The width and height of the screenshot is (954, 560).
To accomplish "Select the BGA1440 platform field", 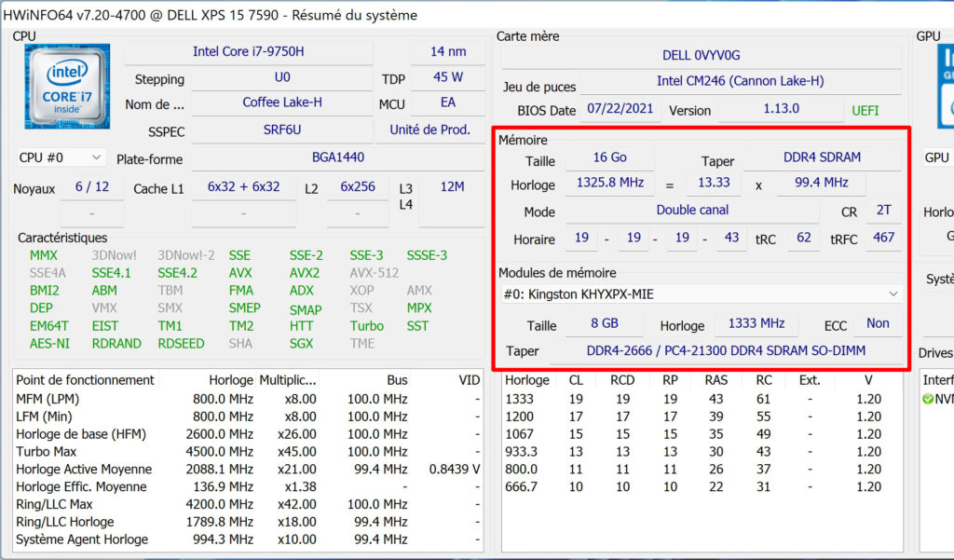I will [x=337, y=157].
